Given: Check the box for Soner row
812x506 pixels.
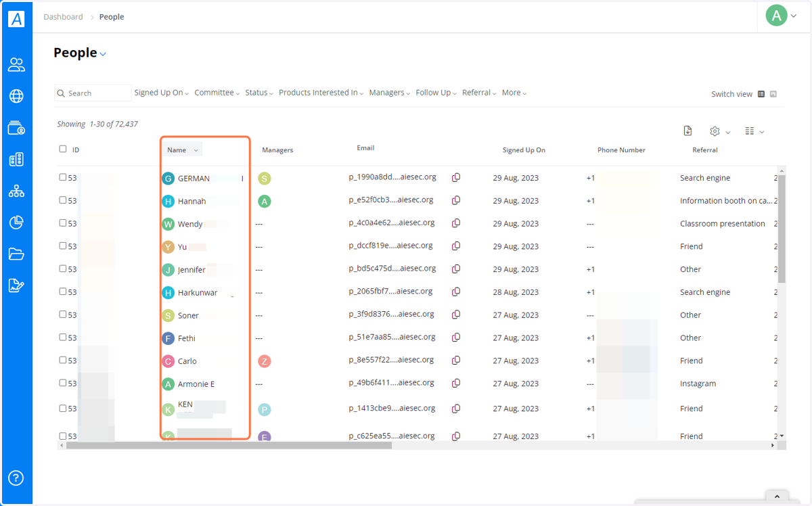Looking at the screenshot, I should pos(63,314).
